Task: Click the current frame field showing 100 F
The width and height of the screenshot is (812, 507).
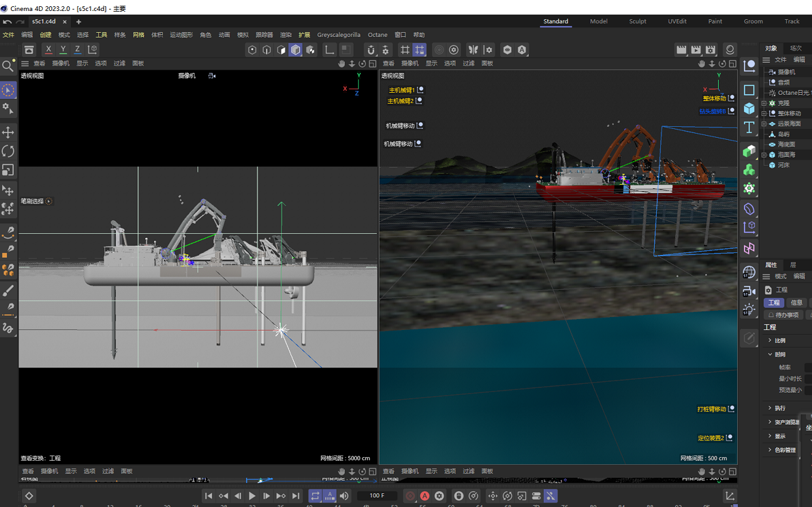Action: pyautogui.click(x=377, y=495)
